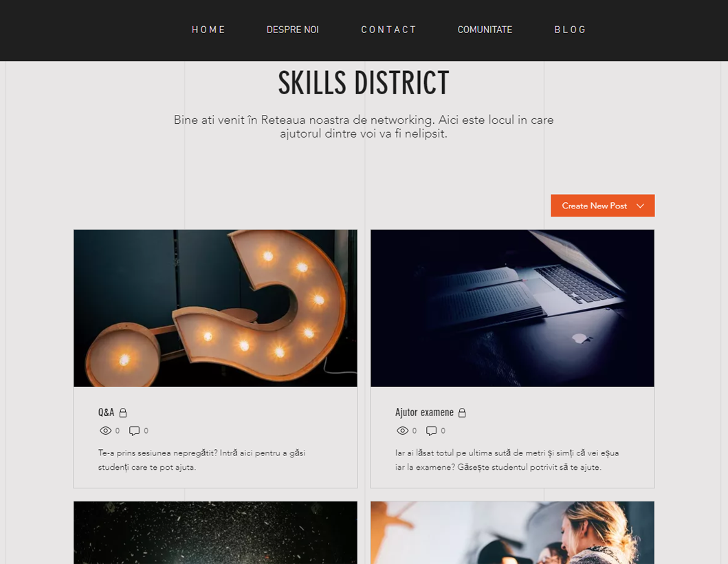Open the HOME menu item
728x564 pixels.
pos(208,30)
